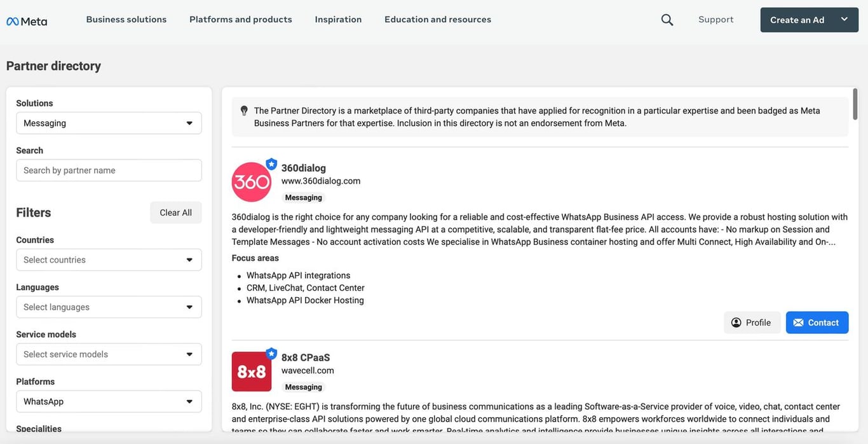Image resolution: width=868 pixels, height=444 pixels.
Task: View the 360dialog Profile
Action: pos(752,323)
